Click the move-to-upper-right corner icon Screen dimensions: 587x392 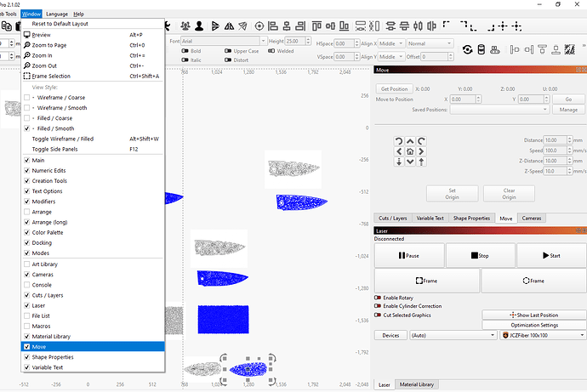click(x=464, y=25)
